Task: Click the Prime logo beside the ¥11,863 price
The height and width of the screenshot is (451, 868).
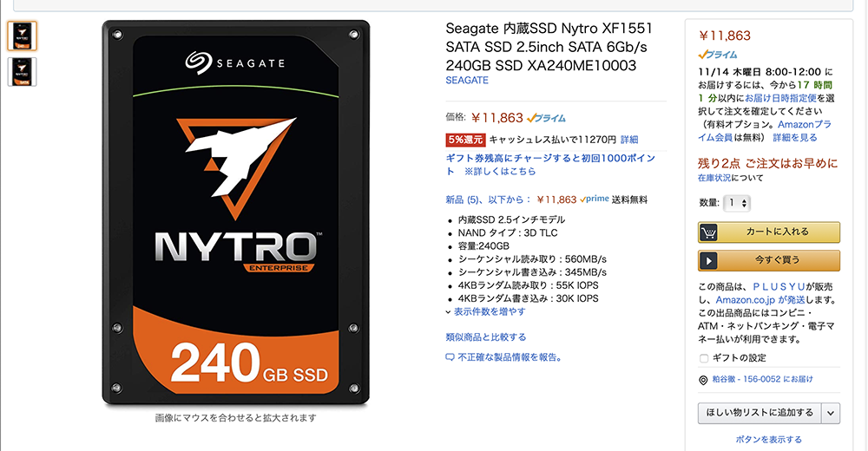Action: tap(546, 119)
